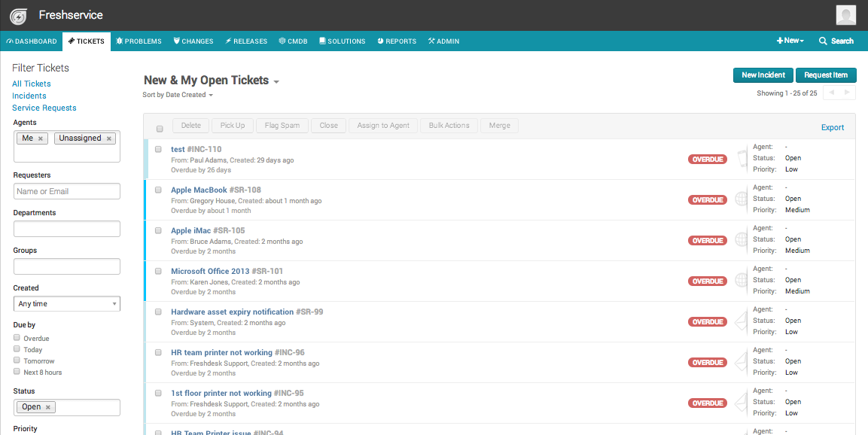Open the Dashboard tab
The image size is (868, 435).
click(x=32, y=41)
